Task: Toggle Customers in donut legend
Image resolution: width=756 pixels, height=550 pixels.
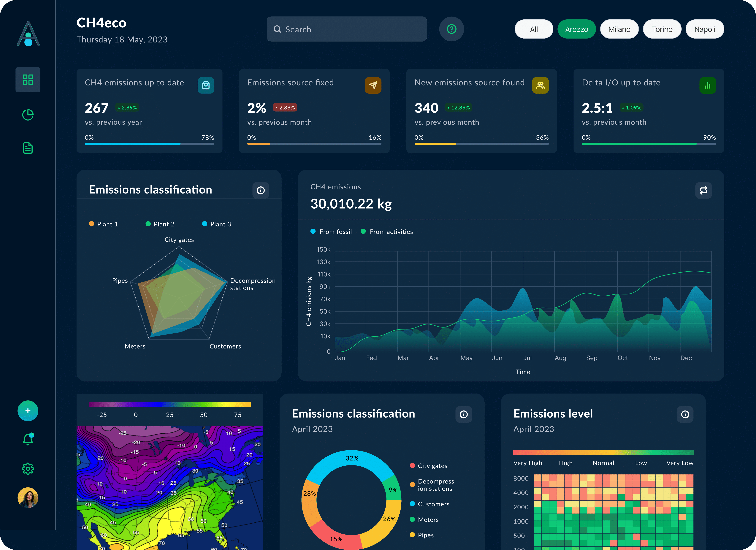Action: [x=430, y=504]
